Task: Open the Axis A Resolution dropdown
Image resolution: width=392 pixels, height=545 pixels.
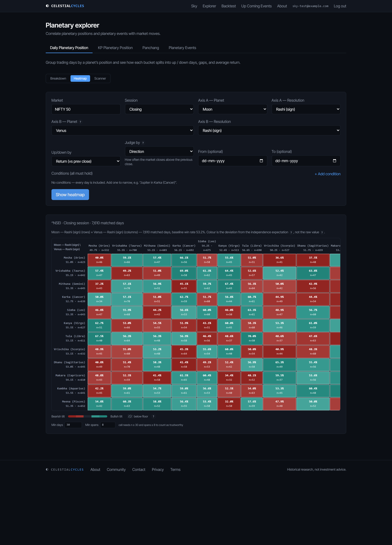Action: click(x=306, y=109)
